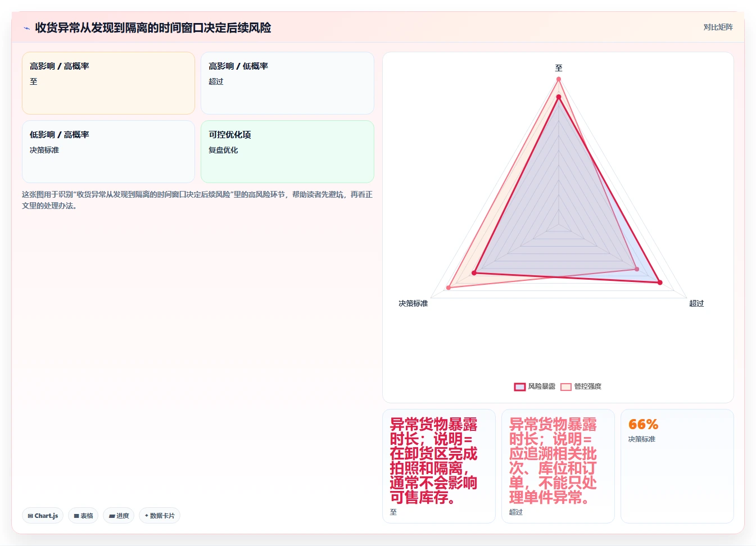
Task: Click 决策标准 label under 66%
Action: tap(642, 439)
